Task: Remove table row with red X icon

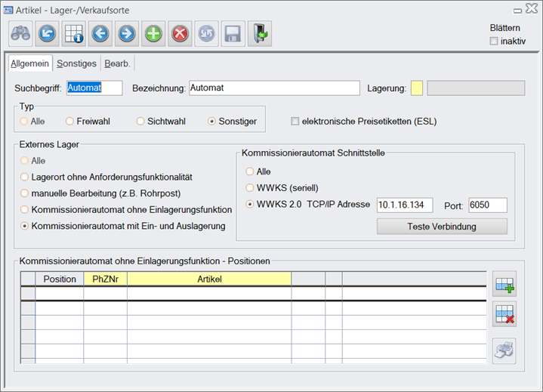Action: (504, 313)
